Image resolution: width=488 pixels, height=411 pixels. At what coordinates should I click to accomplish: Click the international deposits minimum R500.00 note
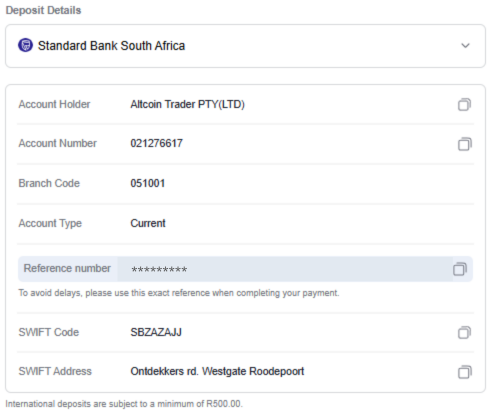click(x=124, y=404)
